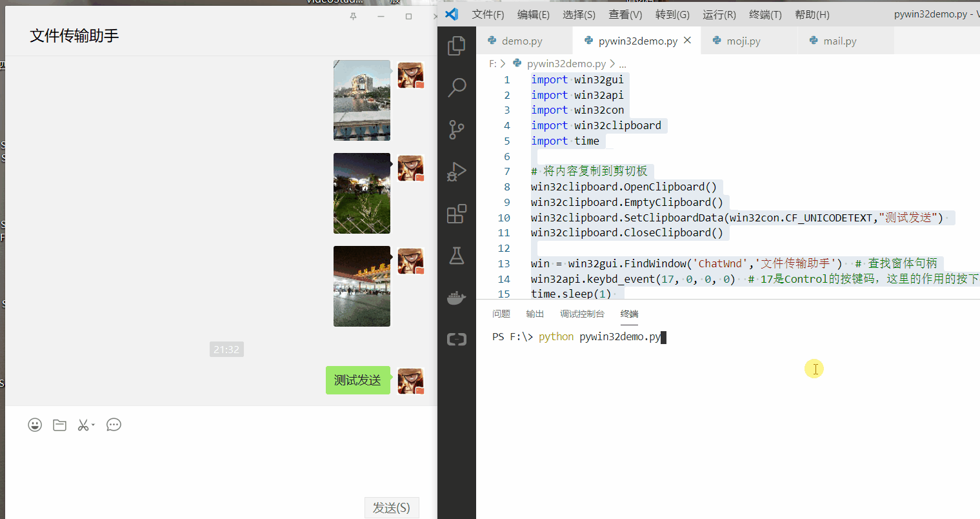Viewport: 980px width, 519px height.
Task: Open the 运行(R) menu
Action: point(719,14)
